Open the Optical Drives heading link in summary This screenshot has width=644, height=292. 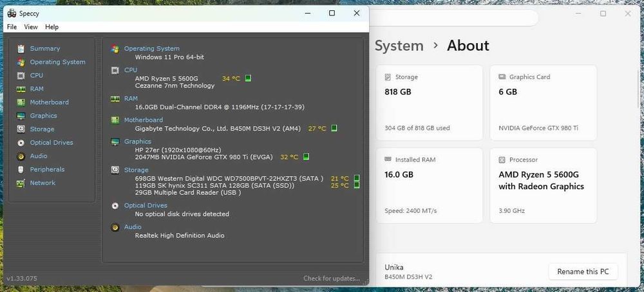point(146,205)
